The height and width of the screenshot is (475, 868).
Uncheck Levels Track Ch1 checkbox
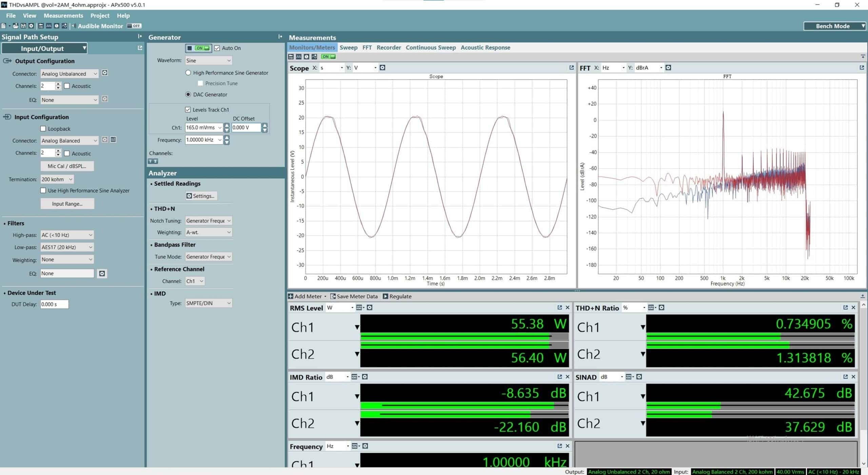coord(188,110)
